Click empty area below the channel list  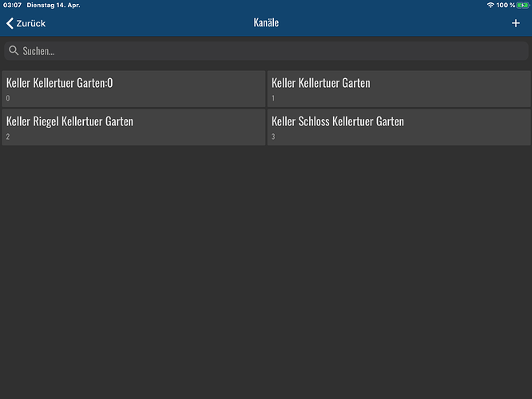[266, 271]
